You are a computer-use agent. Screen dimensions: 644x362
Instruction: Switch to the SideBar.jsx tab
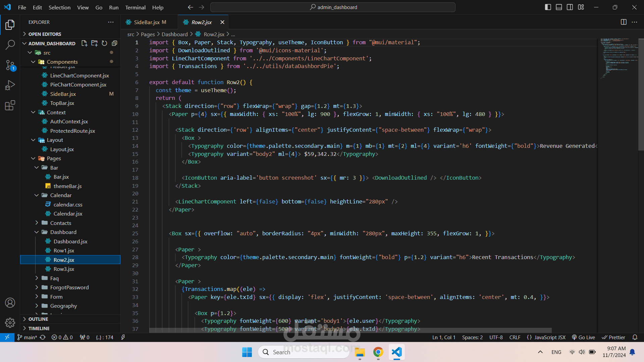click(x=147, y=22)
